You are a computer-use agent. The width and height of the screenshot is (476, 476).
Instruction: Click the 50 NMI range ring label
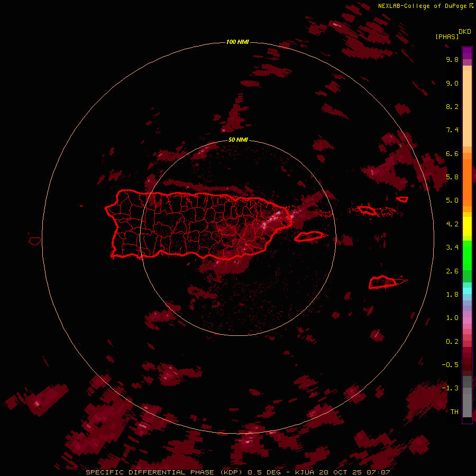tap(237, 140)
